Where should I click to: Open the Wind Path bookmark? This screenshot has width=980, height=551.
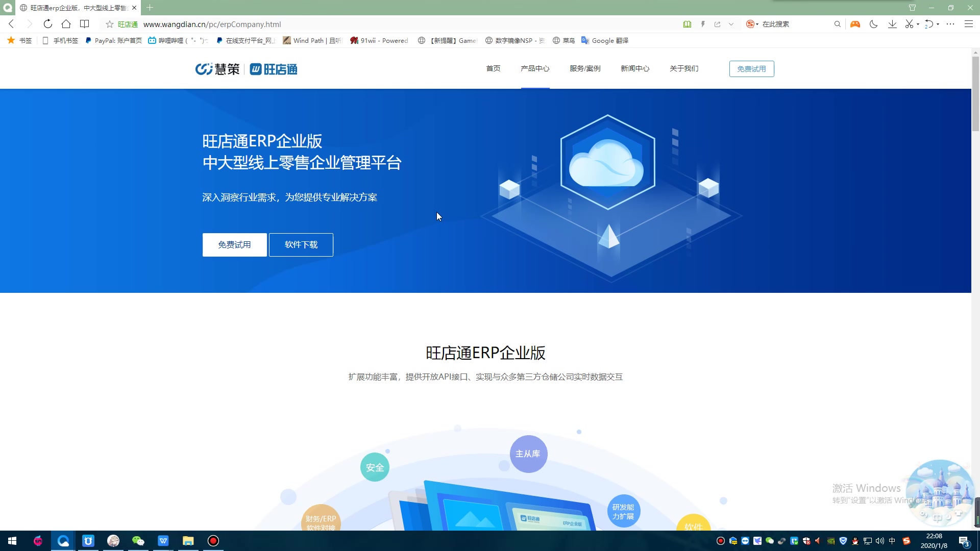pos(312,40)
